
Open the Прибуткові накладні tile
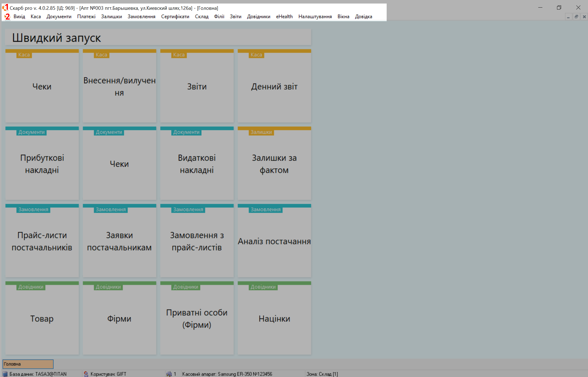pyautogui.click(x=42, y=164)
